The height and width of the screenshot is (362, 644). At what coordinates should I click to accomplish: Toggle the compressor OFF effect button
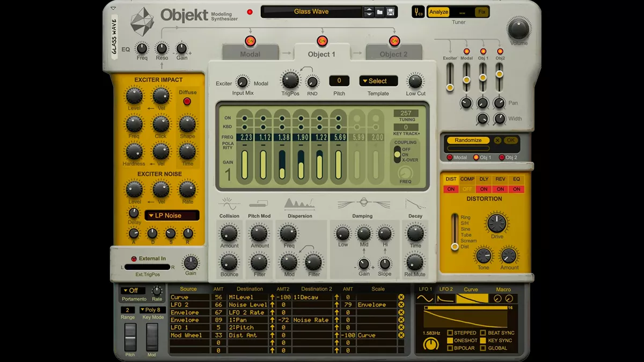click(467, 189)
